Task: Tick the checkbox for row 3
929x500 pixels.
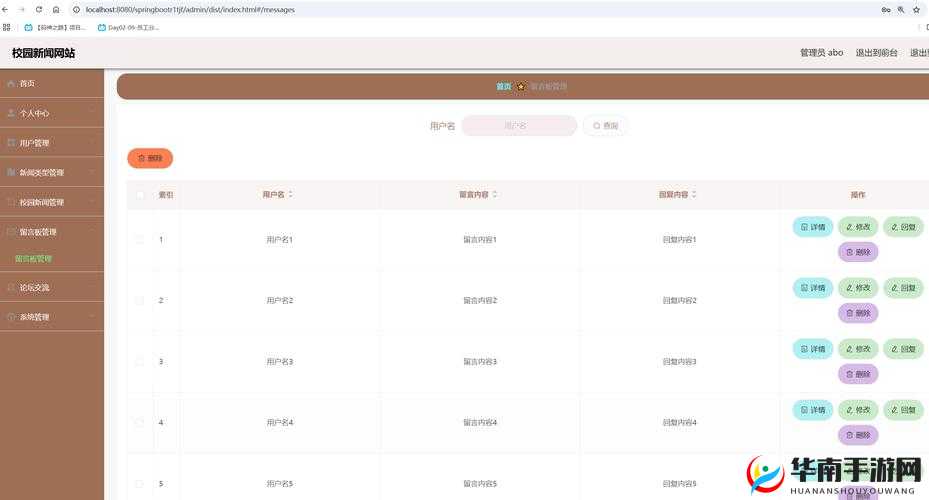Action: [x=140, y=362]
